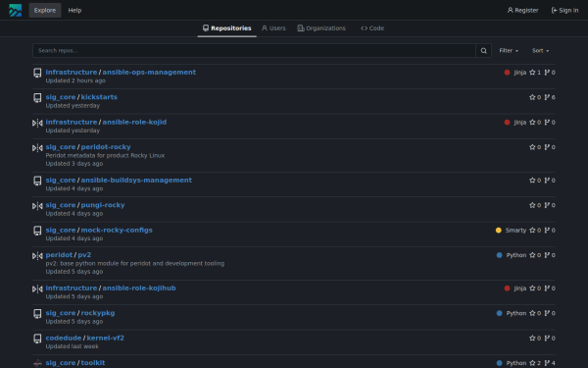Click the Sign In link
Screen dimensions: 588x368
[x=564, y=10]
